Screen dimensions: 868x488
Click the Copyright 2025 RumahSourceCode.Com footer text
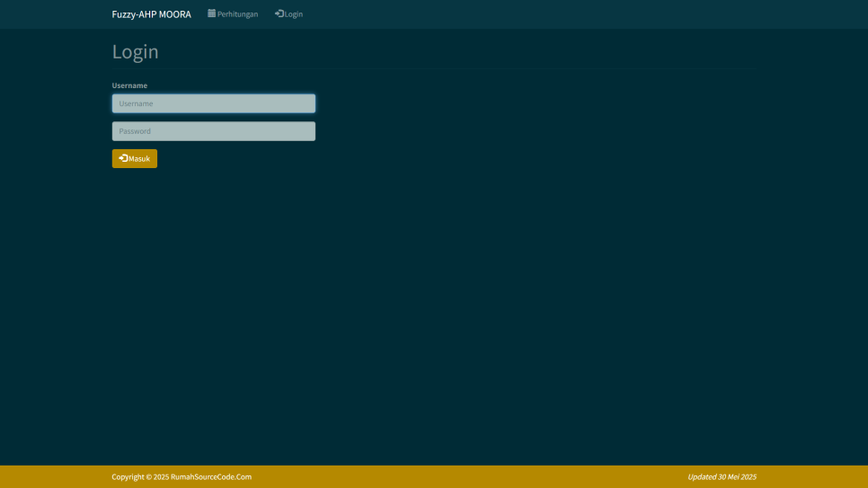tap(182, 477)
